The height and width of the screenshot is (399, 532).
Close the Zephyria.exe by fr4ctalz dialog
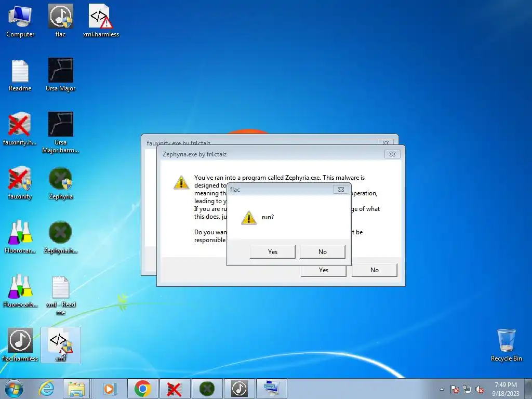click(x=392, y=154)
